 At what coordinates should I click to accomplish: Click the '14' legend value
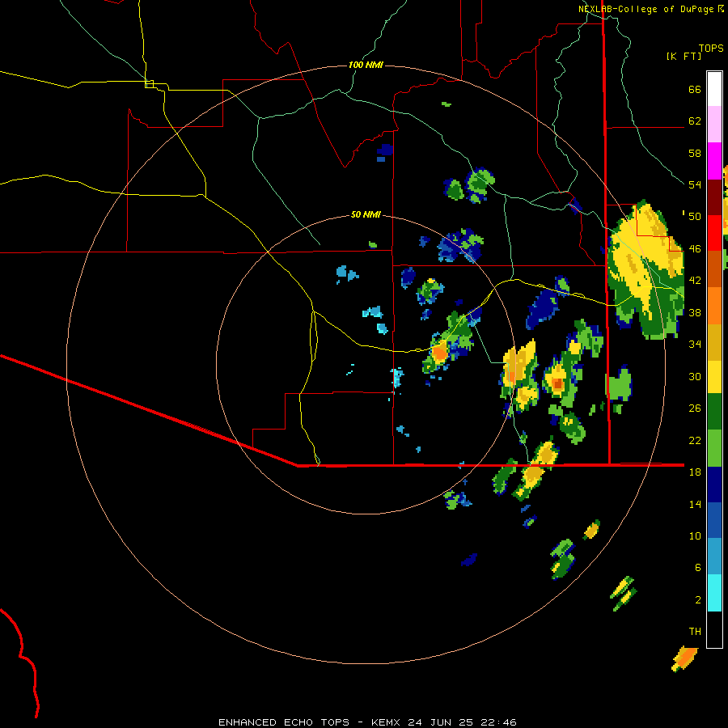click(695, 504)
